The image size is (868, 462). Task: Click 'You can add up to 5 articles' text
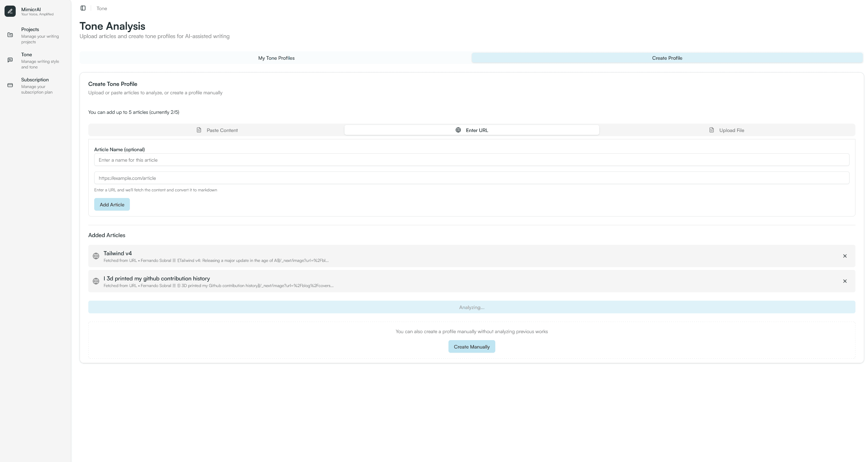pyautogui.click(x=134, y=112)
